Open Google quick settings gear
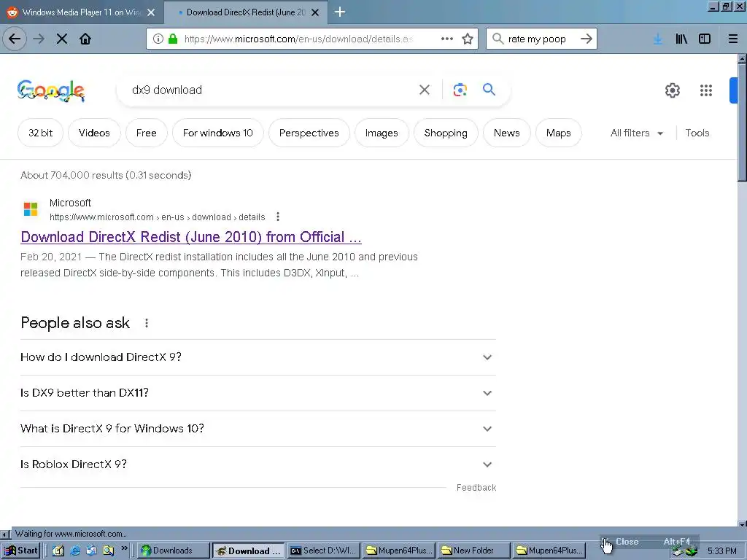 pos(672,90)
